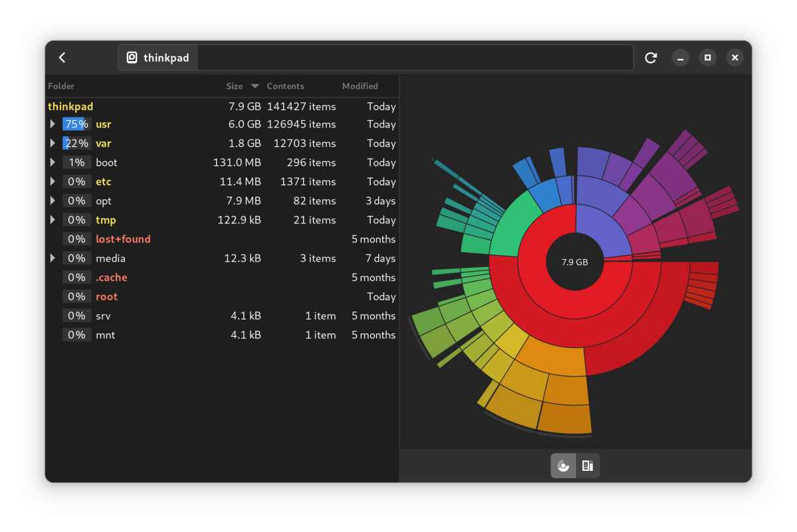797x532 pixels.
Task: Rescan the folder with the refresh icon
Action: point(651,57)
